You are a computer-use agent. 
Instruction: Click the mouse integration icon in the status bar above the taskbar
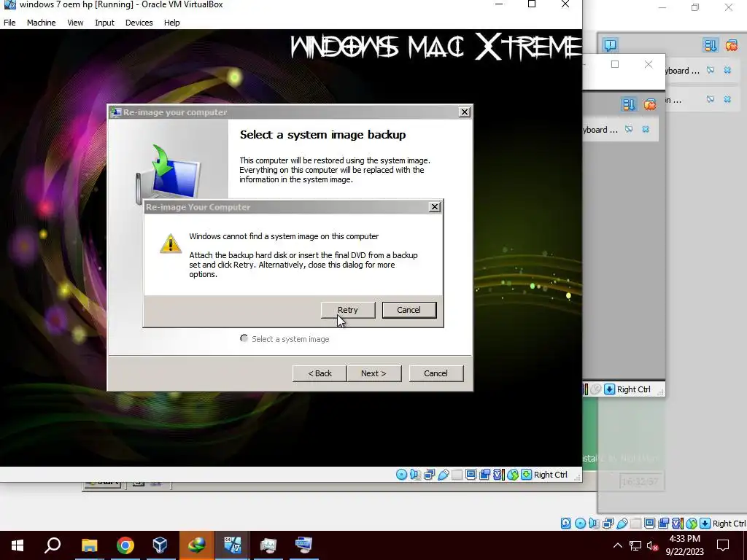coord(692,524)
